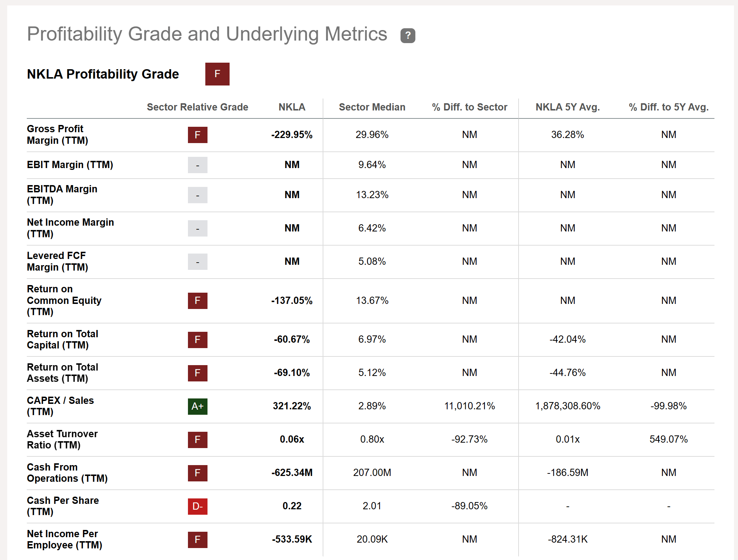This screenshot has width=738, height=560.
Task: Click the Cash Per Share D- grade badge
Action: tap(197, 506)
